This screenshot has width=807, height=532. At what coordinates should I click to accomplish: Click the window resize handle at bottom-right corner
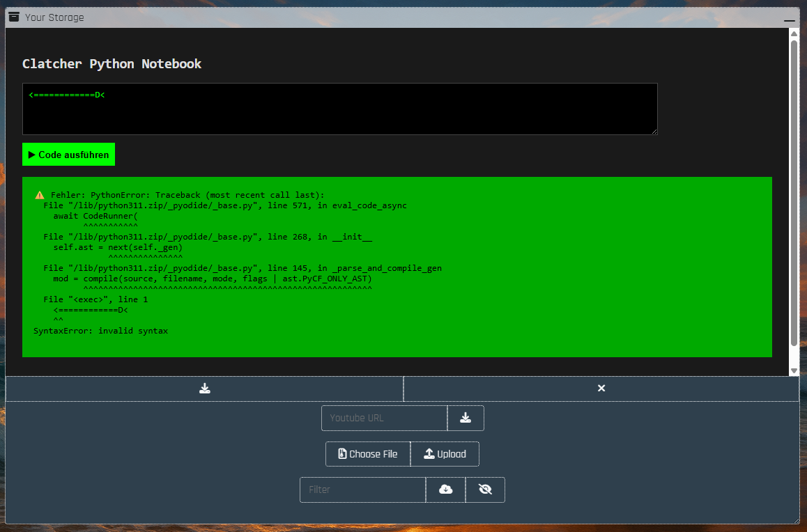(x=797, y=521)
